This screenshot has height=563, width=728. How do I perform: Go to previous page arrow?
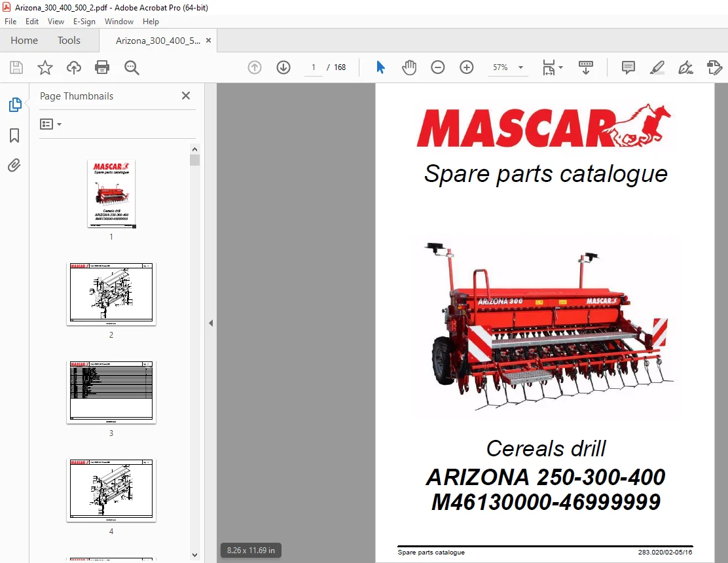255,67
